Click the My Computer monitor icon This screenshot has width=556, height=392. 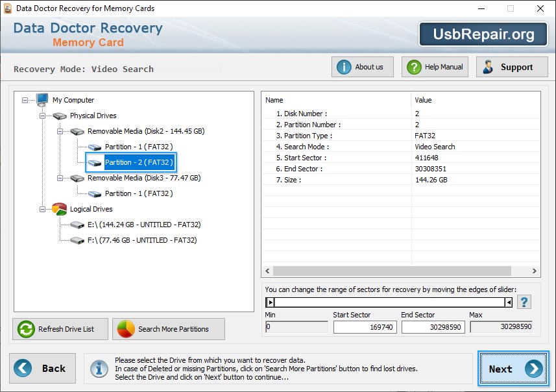42,100
